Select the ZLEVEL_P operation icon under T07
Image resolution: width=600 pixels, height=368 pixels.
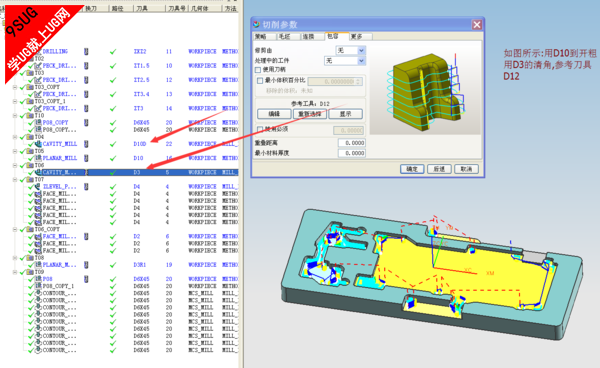(38, 187)
